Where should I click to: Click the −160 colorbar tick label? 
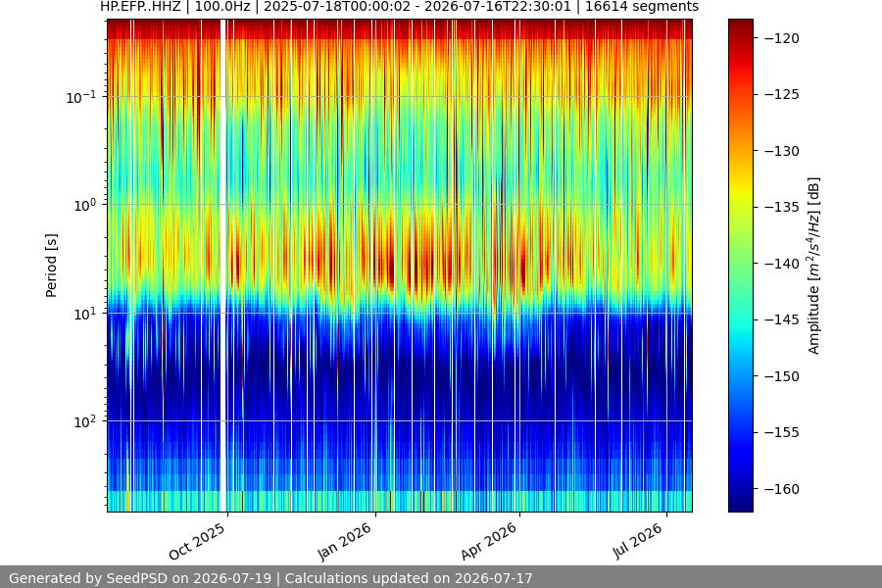tap(782, 489)
